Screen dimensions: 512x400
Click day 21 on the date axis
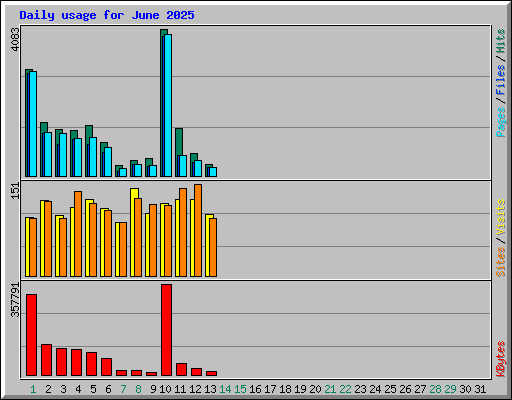coord(330,389)
